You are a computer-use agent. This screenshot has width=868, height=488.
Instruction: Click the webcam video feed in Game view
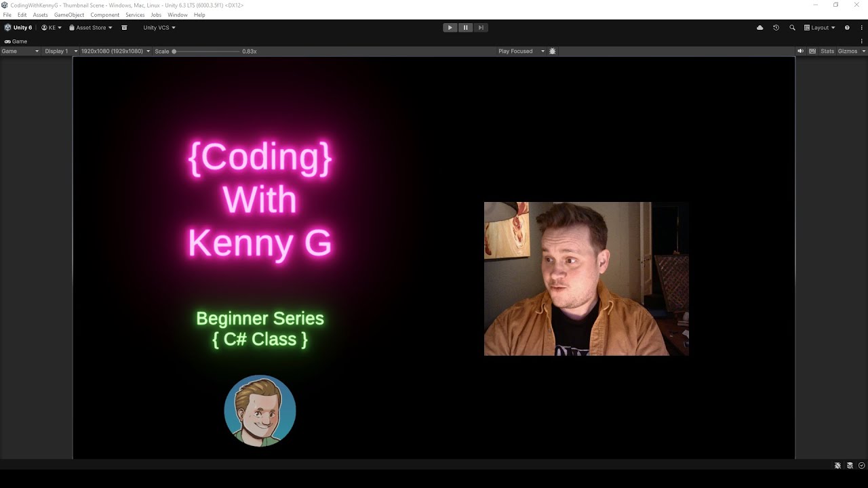[x=587, y=279]
